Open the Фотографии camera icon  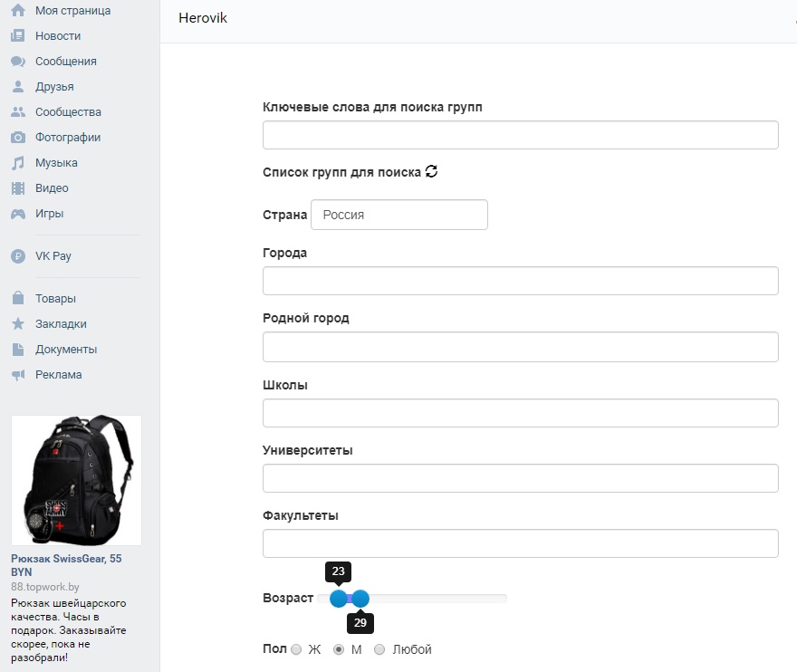(17, 138)
